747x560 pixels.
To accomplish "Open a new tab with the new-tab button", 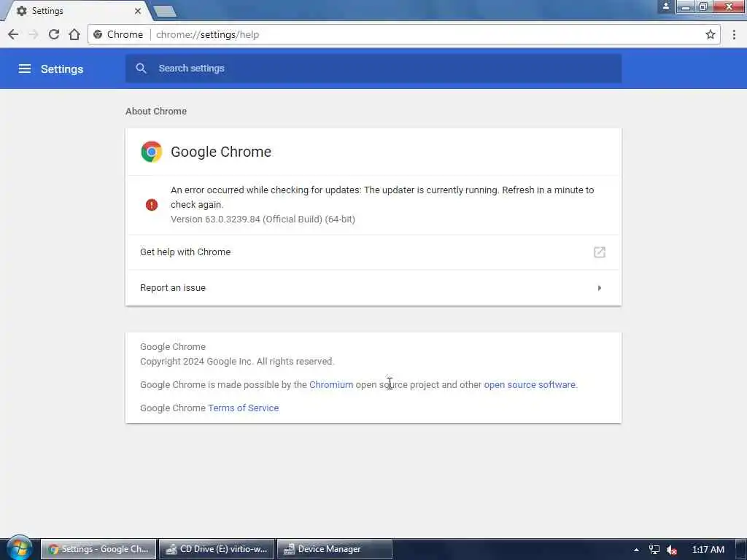I will (x=165, y=11).
